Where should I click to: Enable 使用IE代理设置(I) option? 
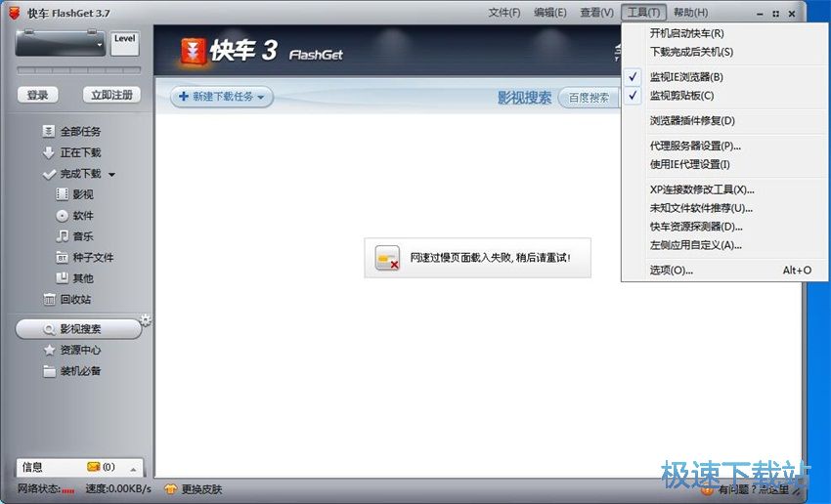690,165
